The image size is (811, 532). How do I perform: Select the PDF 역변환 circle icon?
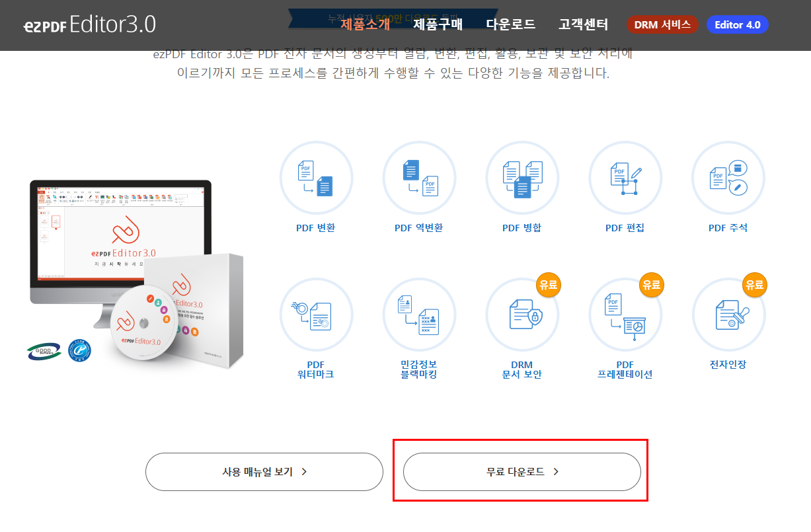(x=419, y=178)
